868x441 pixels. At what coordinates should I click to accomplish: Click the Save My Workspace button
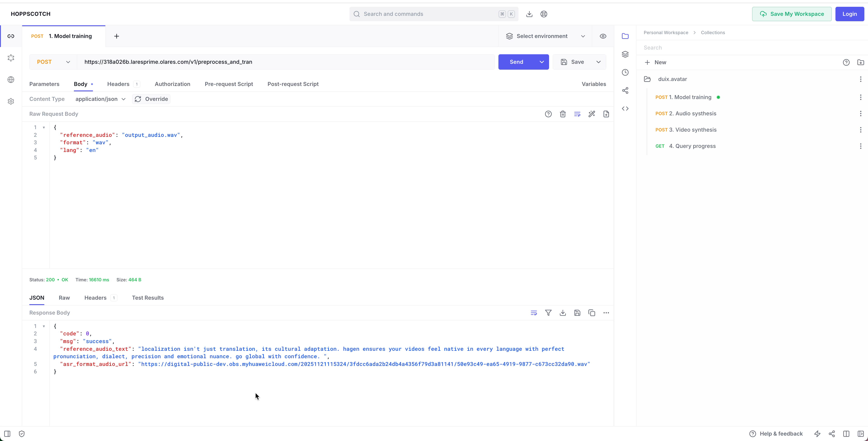792,14
